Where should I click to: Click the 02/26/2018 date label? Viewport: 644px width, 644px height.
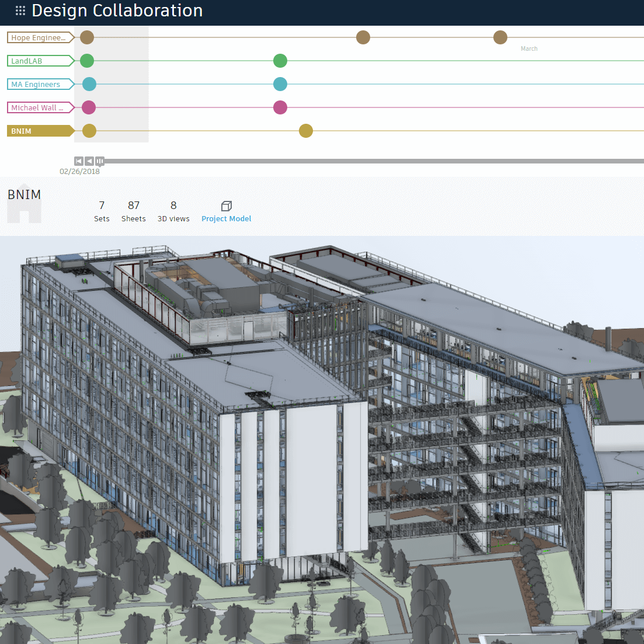click(x=80, y=171)
